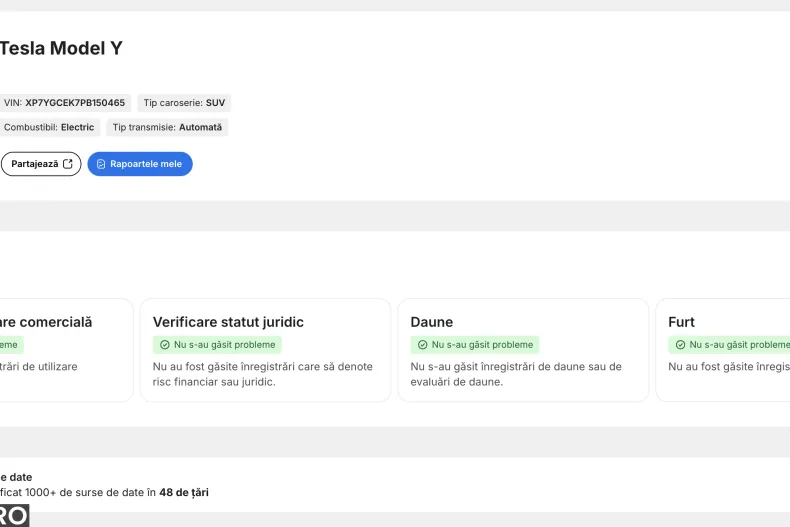The height and width of the screenshot is (527, 790).
Task: Select the VIN XP7YGCEK7PB150465 tag
Action: 64,103
